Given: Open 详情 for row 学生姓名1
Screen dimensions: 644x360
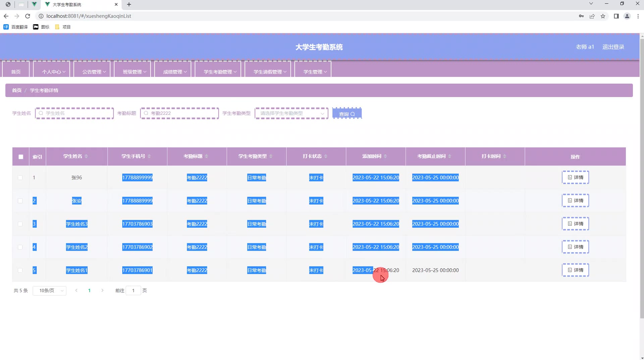Looking at the screenshot, I should point(575,270).
